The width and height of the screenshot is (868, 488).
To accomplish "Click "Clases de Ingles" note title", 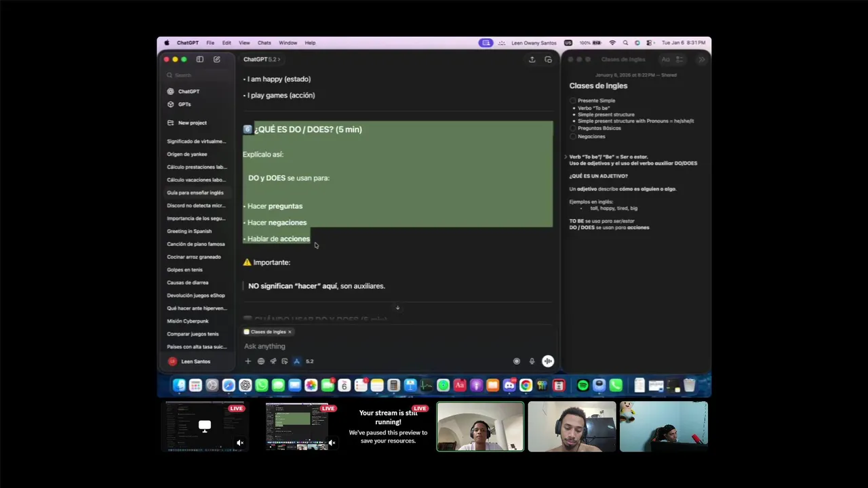I will click(598, 86).
